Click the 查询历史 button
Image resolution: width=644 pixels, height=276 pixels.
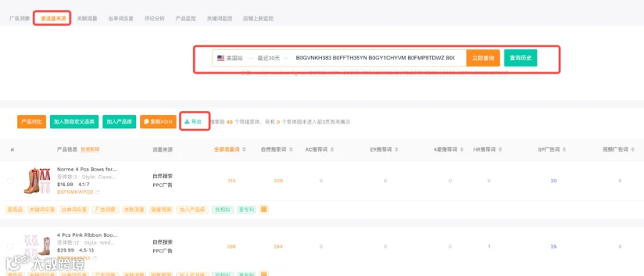pos(521,58)
